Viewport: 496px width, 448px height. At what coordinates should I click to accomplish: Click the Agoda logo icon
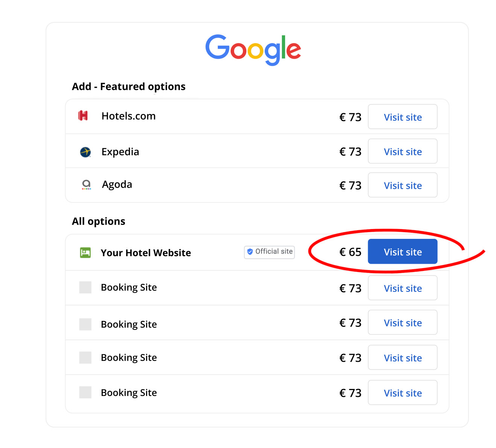pyautogui.click(x=87, y=184)
